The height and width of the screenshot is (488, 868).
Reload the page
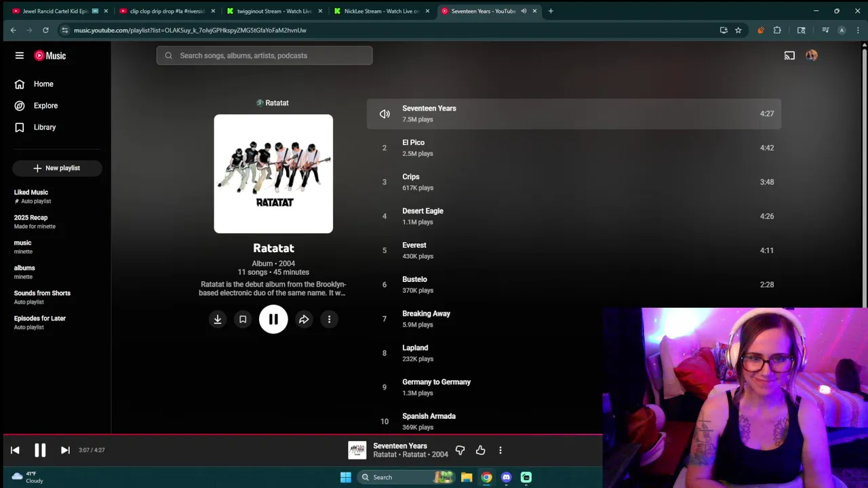coord(45,30)
